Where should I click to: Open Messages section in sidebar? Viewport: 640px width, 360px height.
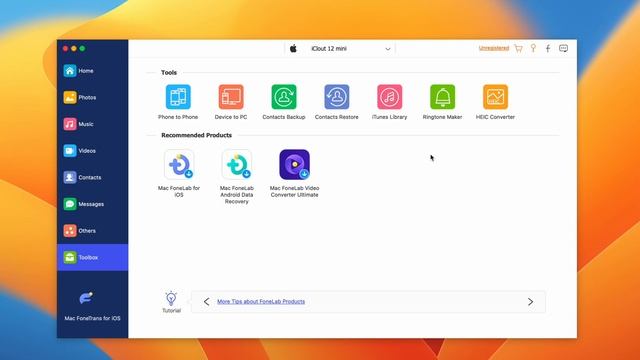pyautogui.click(x=92, y=204)
